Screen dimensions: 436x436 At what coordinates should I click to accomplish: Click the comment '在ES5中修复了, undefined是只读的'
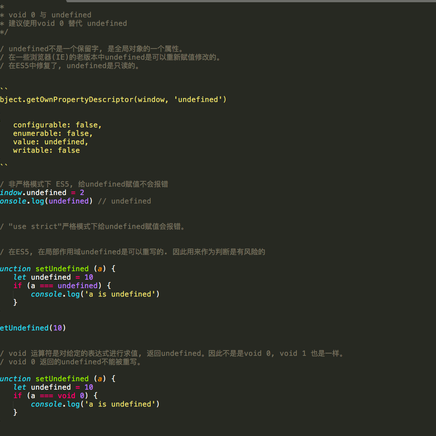point(70,66)
